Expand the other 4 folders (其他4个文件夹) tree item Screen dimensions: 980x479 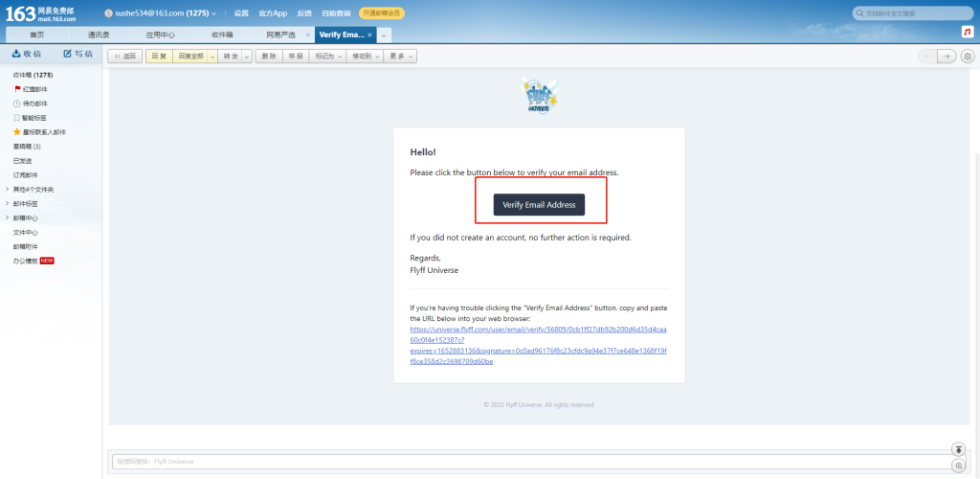(8, 189)
